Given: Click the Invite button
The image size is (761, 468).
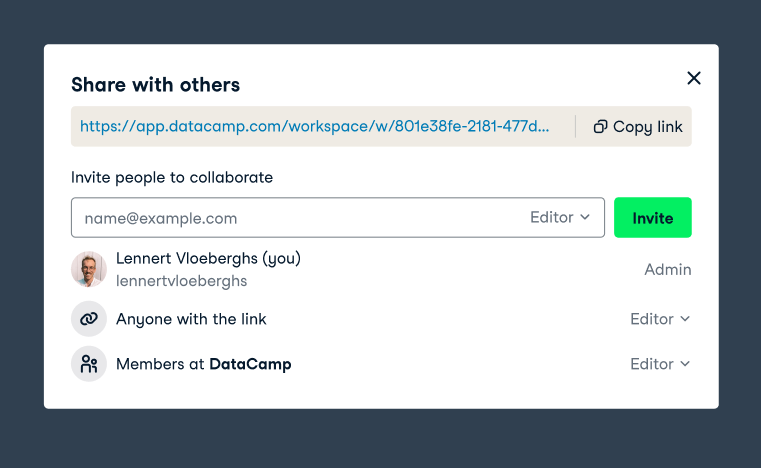Looking at the screenshot, I should pos(652,217).
